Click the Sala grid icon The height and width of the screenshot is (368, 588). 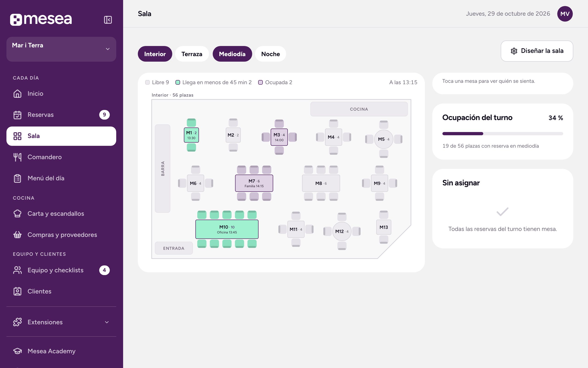tap(17, 136)
